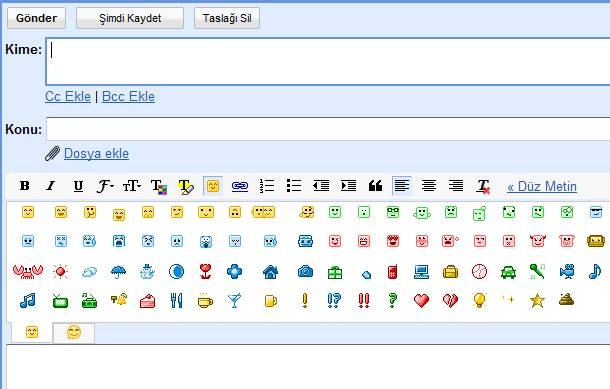Insert the pile of poo emoticon

click(566, 300)
